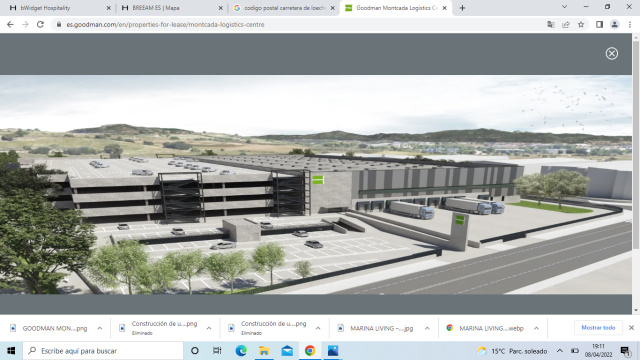Open Task View in taskbar
Screen dimensions: 640x360
pos(217,351)
